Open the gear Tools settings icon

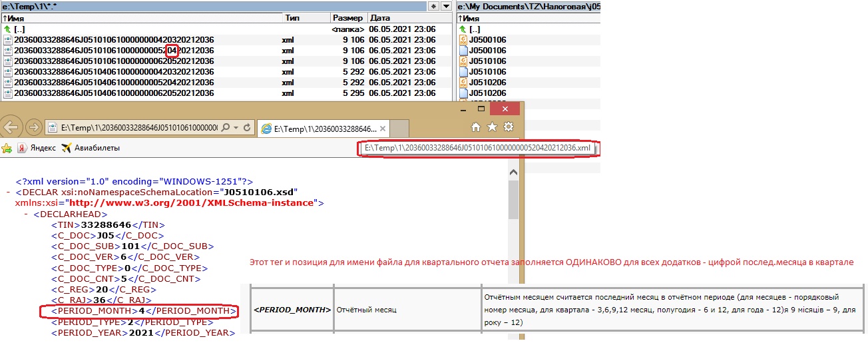click(x=509, y=127)
